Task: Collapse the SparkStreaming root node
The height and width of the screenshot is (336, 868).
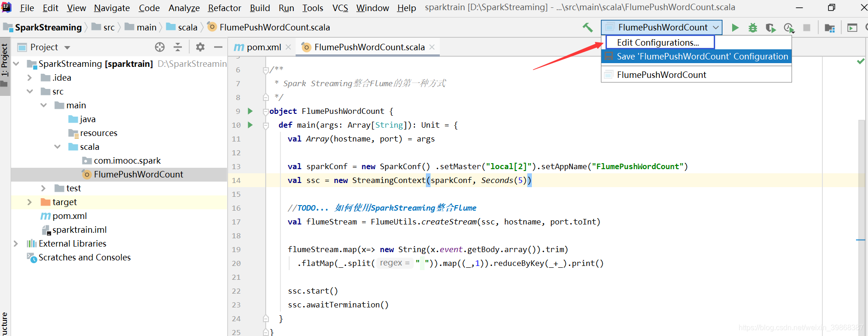Action: coord(17,64)
